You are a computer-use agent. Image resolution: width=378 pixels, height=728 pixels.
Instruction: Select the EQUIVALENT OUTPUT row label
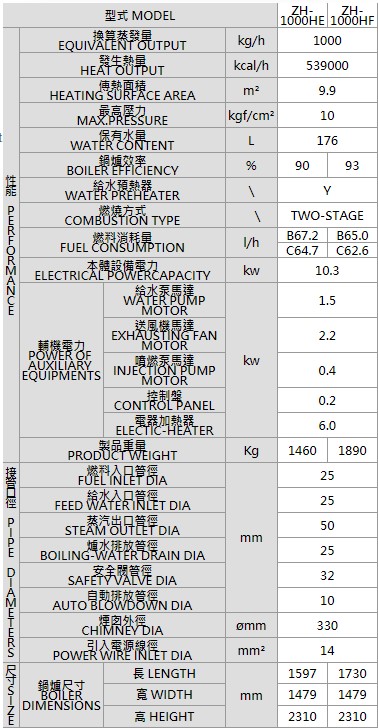click(123, 40)
